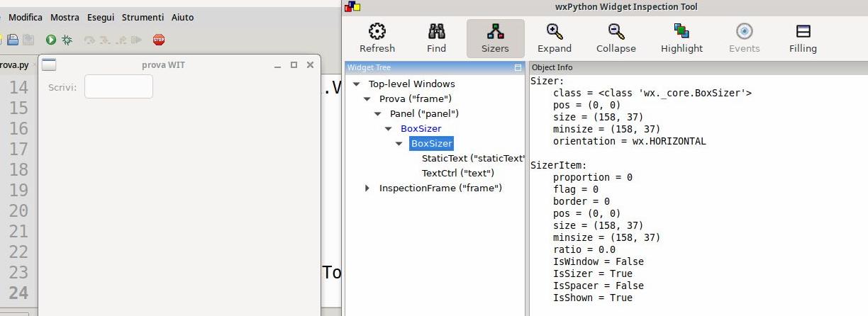Click the Scrivi text input field

click(118, 86)
